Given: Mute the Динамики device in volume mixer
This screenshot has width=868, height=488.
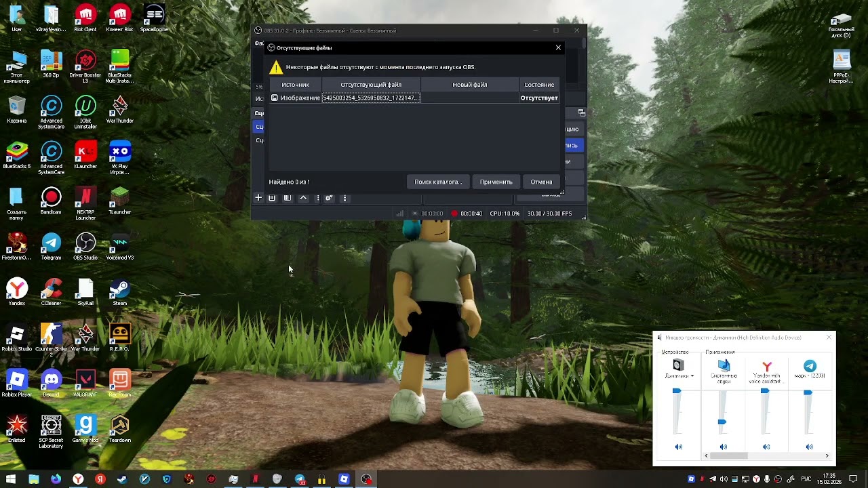Looking at the screenshot, I should 679,447.
